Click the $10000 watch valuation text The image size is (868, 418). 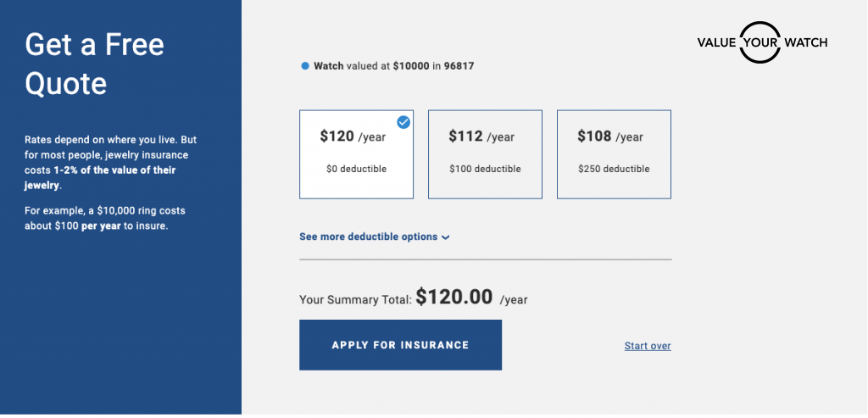[411, 65]
